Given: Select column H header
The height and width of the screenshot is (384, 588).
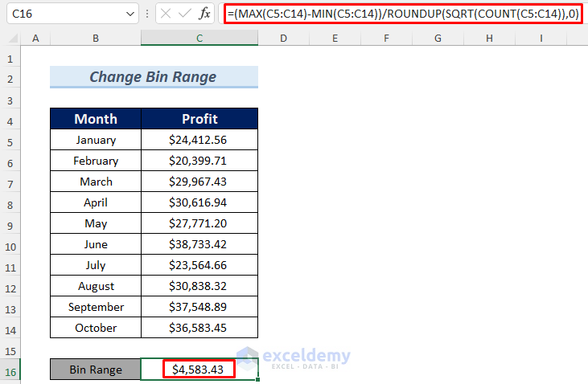Looking at the screenshot, I should click(x=489, y=39).
